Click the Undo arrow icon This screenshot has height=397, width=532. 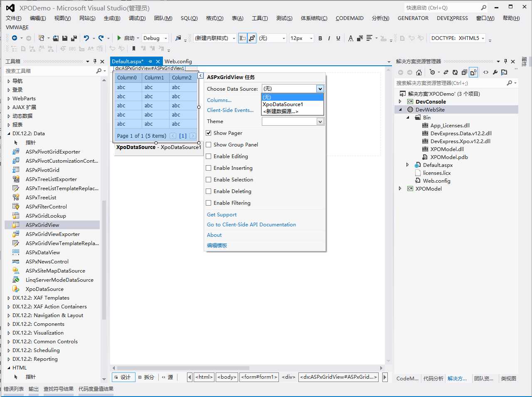[x=86, y=38]
